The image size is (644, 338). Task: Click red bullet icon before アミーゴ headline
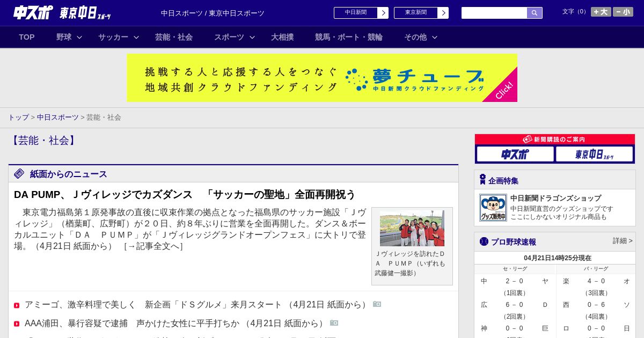17,305
